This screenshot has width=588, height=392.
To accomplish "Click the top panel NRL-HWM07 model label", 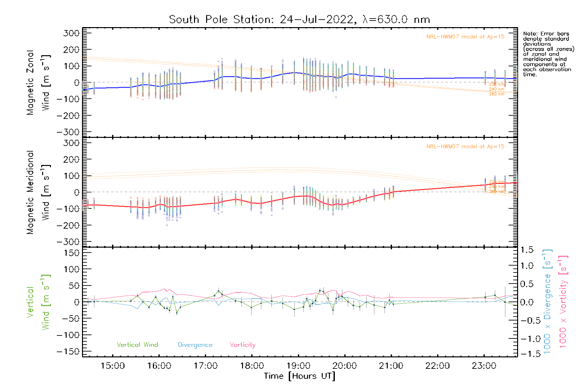I will tap(465, 37).
